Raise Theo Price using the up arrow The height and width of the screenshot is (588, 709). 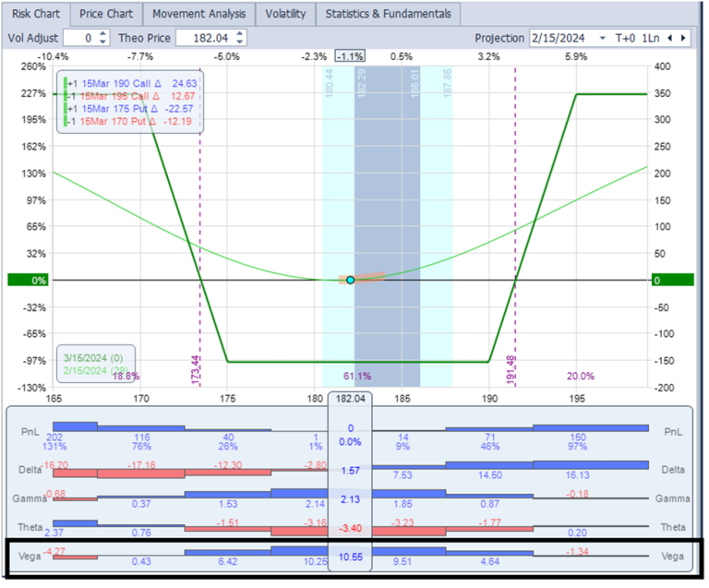[x=240, y=33]
